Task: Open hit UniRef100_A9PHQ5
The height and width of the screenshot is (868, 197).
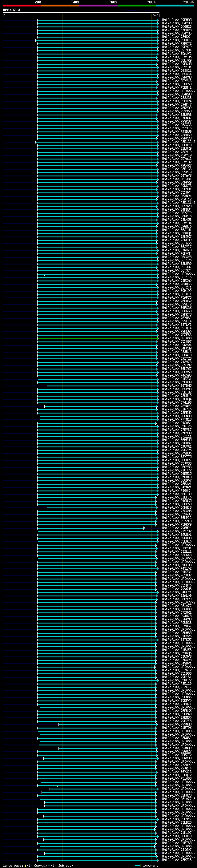Action: (177, 20)
